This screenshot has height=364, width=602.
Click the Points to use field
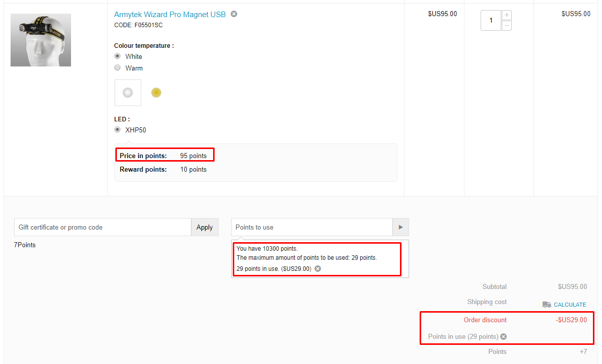point(312,227)
